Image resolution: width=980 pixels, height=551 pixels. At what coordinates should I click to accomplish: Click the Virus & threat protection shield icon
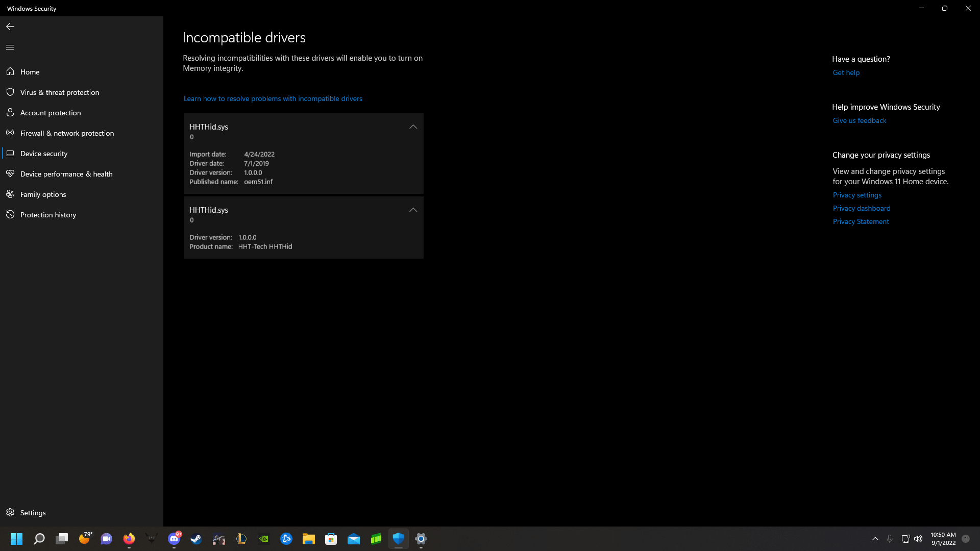coord(10,92)
